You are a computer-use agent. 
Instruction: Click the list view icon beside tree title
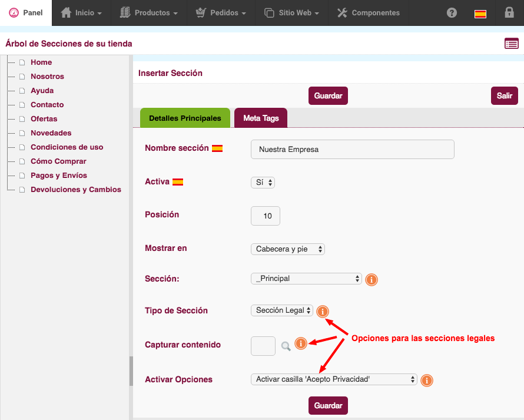coord(511,44)
